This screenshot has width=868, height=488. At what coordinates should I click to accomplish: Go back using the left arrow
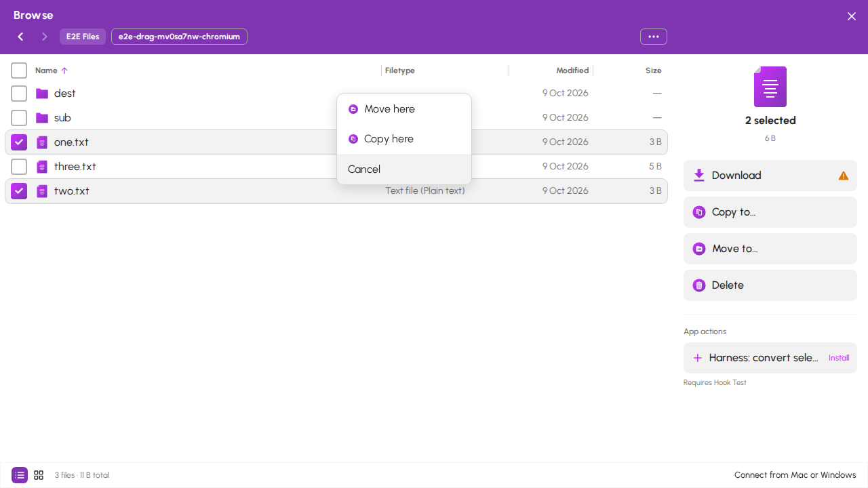point(20,37)
